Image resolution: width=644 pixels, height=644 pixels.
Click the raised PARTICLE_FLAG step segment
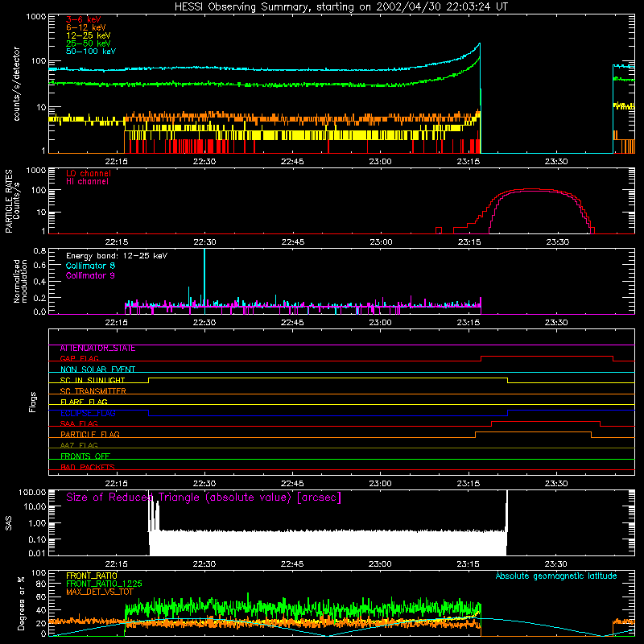(533, 432)
